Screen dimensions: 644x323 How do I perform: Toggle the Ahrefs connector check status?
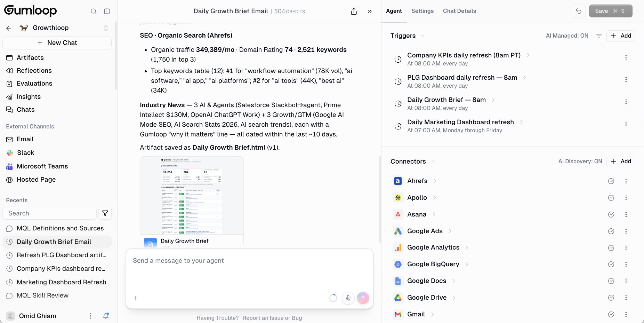click(x=611, y=181)
